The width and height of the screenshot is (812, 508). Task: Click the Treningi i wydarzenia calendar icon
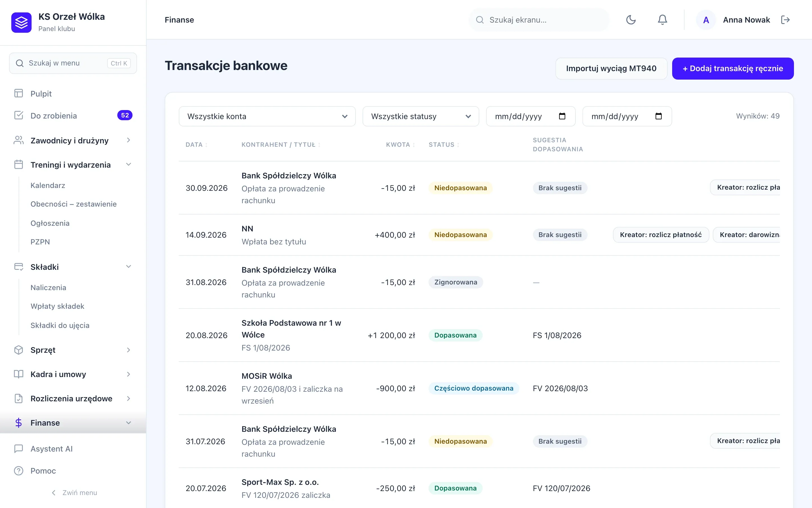tap(19, 165)
